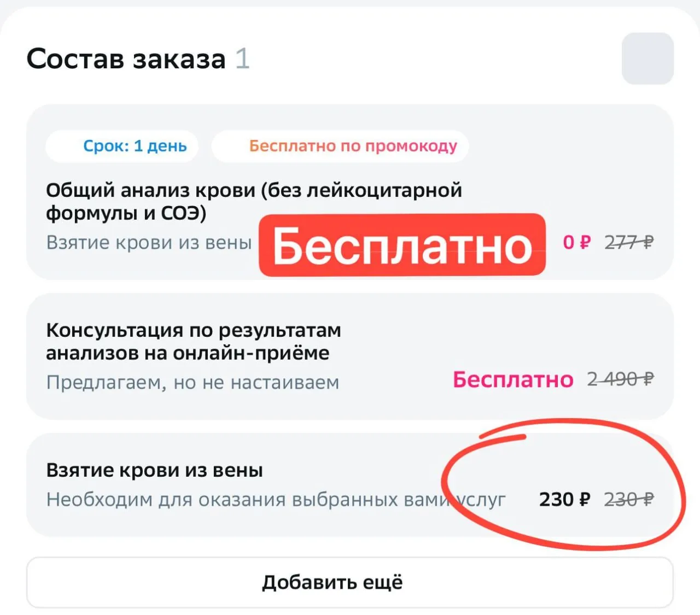Click the gray square button beside Состав заказа

tap(647, 58)
